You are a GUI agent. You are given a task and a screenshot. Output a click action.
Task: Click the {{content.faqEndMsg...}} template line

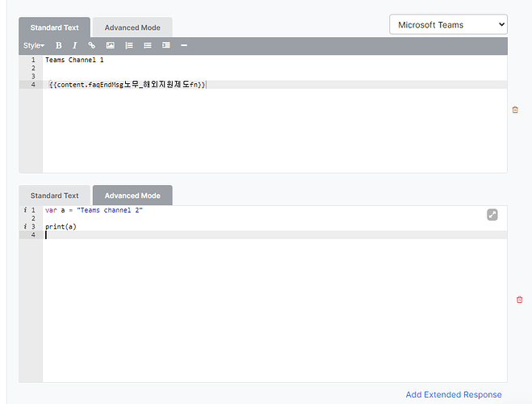(x=128, y=85)
